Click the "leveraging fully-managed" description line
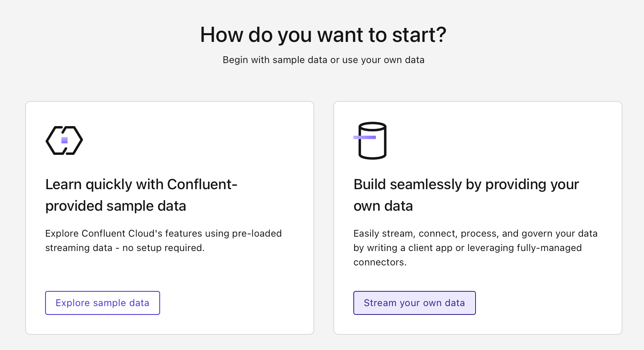This screenshot has width=644, height=350. [524, 248]
